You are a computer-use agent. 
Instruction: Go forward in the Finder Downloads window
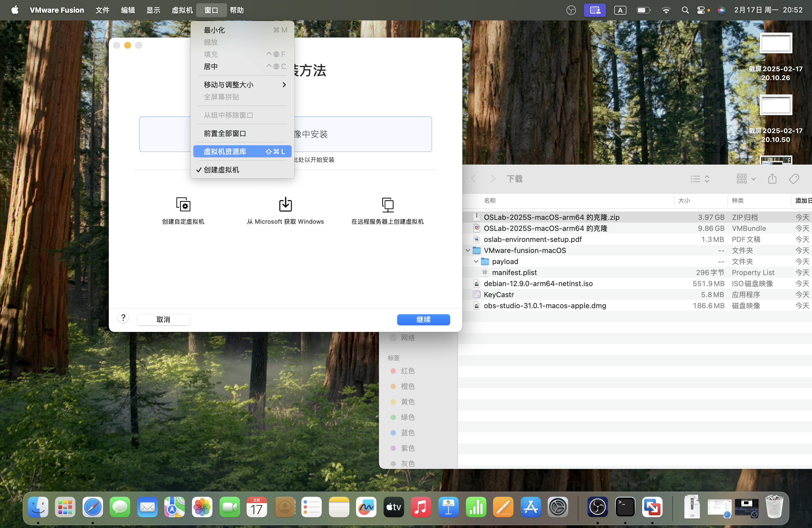pos(493,179)
